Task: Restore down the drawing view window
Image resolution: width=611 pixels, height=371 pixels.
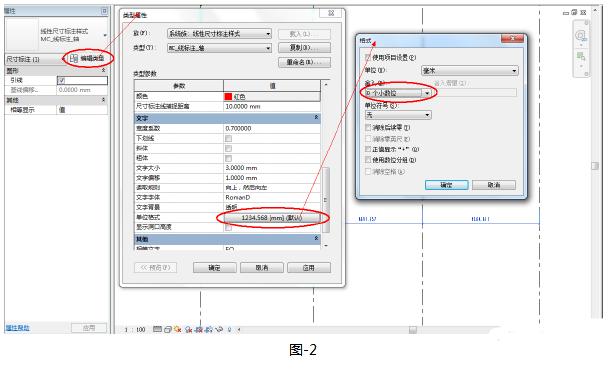Action: pos(574,12)
